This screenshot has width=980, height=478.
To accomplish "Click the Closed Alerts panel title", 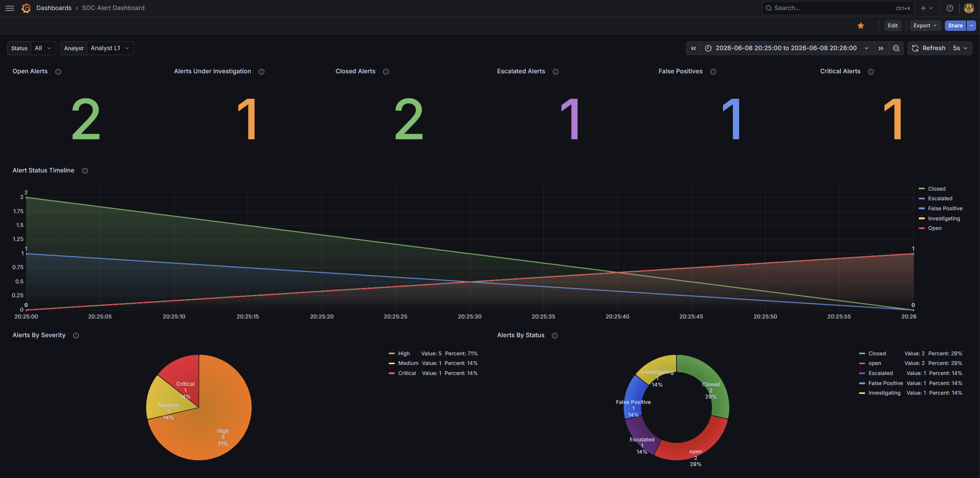I will click(x=355, y=71).
